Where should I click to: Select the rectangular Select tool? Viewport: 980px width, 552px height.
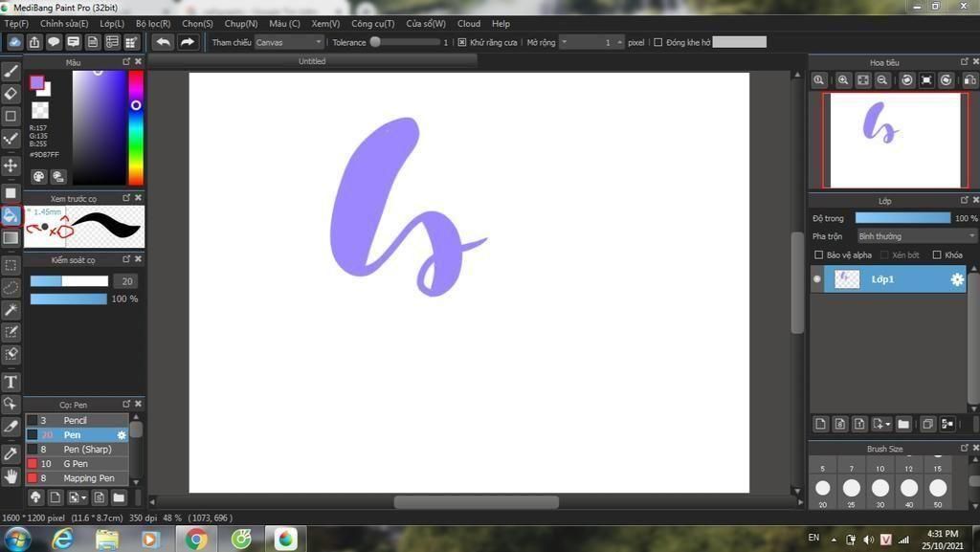tap(11, 265)
